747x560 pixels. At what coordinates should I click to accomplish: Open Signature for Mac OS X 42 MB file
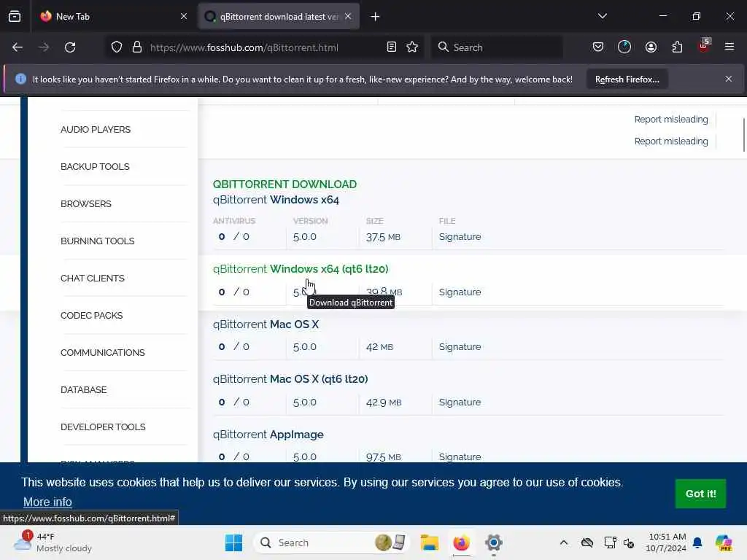pyautogui.click(x=460, y=346)
